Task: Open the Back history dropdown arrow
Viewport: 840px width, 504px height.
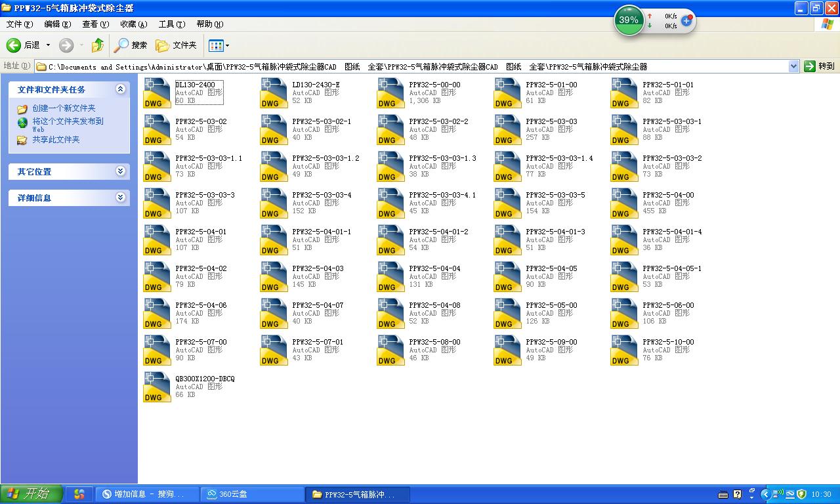Action: (x=47, y=45)
